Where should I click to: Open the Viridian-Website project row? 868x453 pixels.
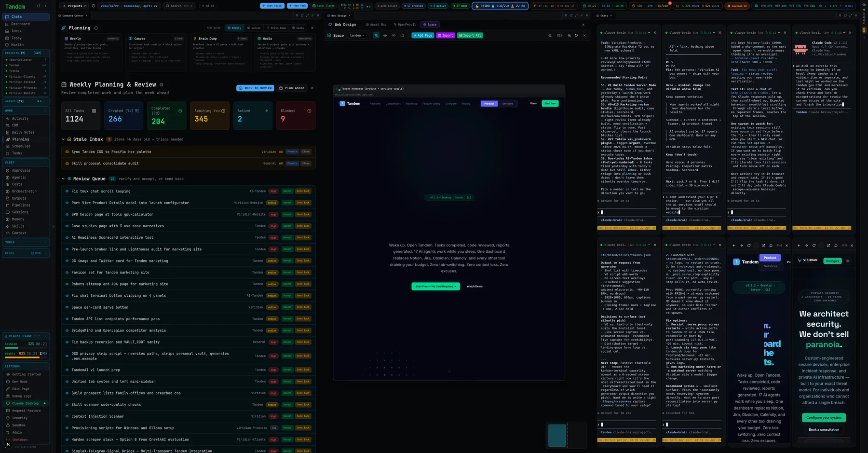pos(26,93)
